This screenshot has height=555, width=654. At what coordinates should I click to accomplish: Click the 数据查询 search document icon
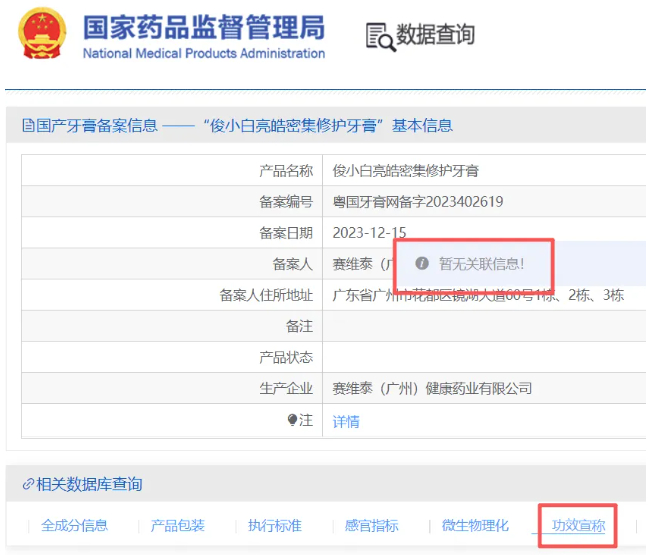[x=380, y=37]
